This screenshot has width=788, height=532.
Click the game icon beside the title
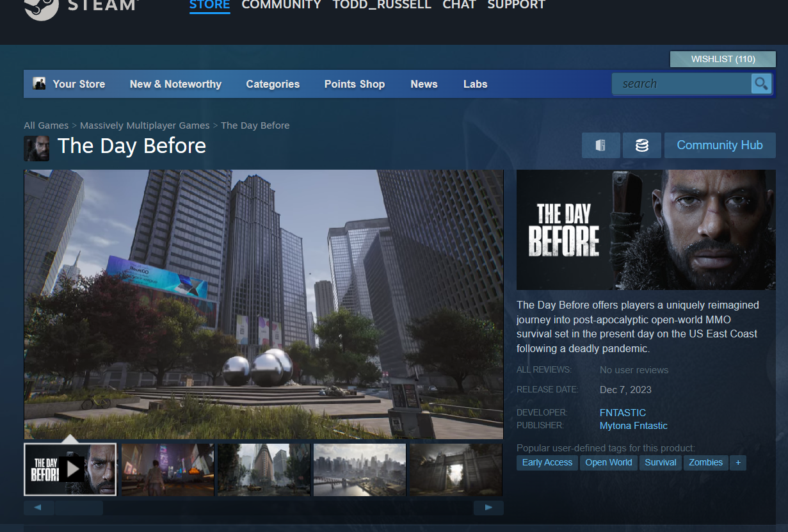[36, 149]
